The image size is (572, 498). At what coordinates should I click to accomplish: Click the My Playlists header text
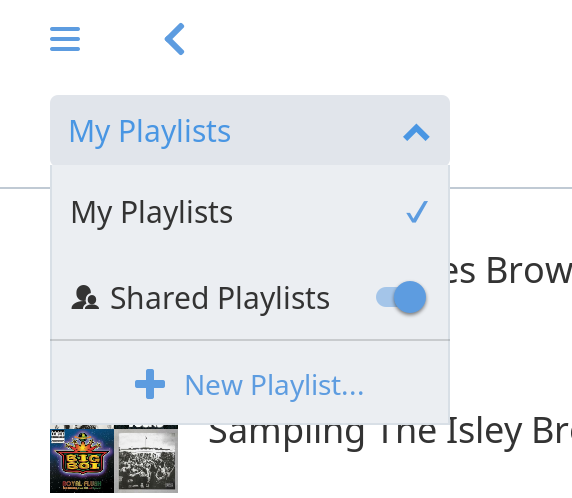(x=150, y=131)
